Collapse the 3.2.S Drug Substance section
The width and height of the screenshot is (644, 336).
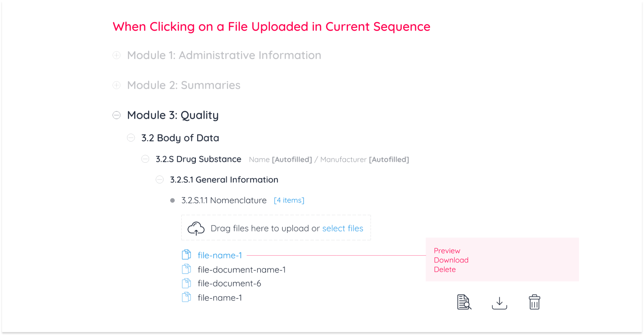tap(145, 159)
